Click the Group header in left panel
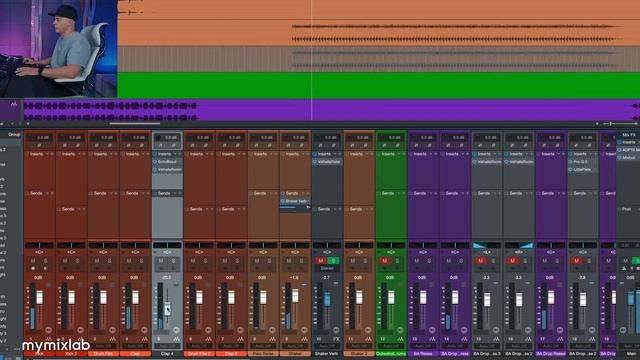Image resolution: width=640 pixels, height=360 pixels. 14,134
